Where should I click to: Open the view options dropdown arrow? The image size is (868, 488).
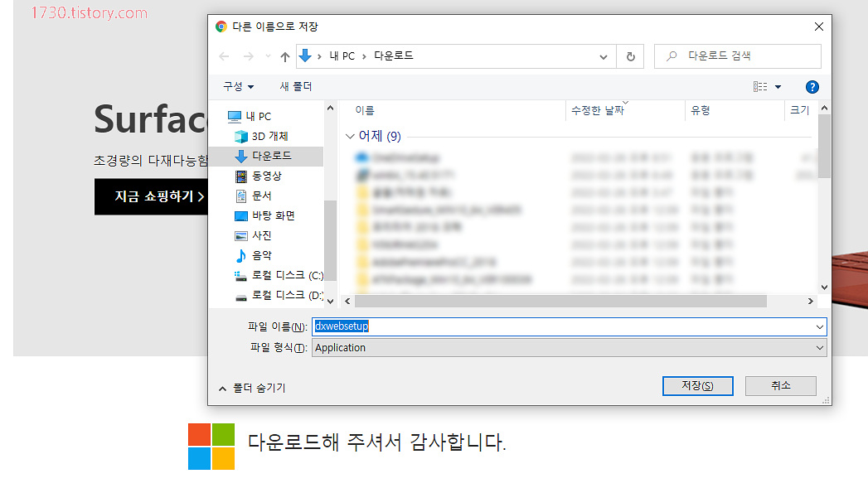coord(778,87)
